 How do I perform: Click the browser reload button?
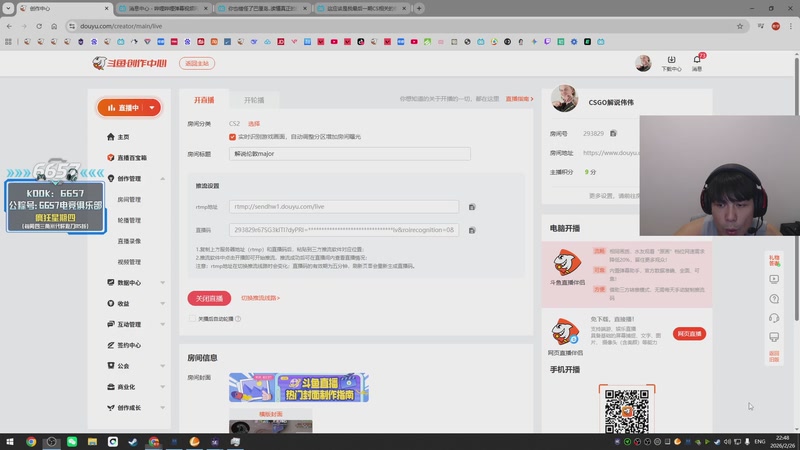click(39, 26)
